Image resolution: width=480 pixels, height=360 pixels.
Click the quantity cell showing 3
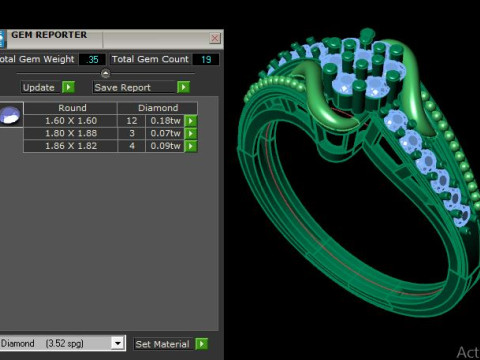click(132, 133)
